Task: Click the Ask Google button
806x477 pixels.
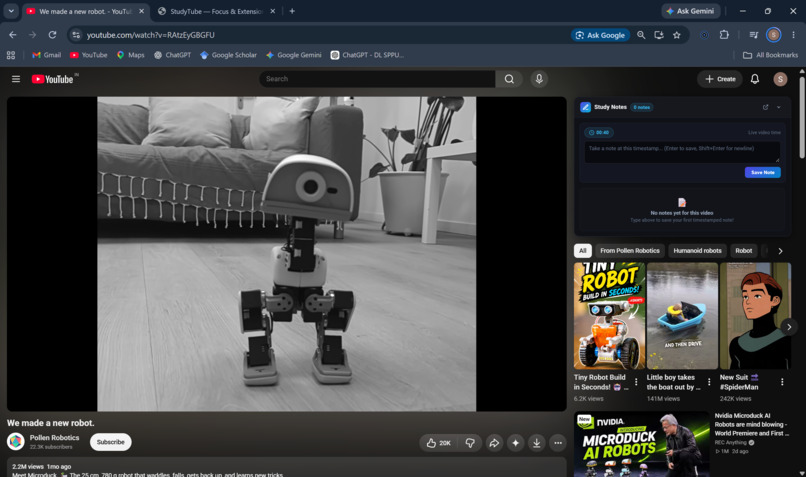Action: coord(600,35)
